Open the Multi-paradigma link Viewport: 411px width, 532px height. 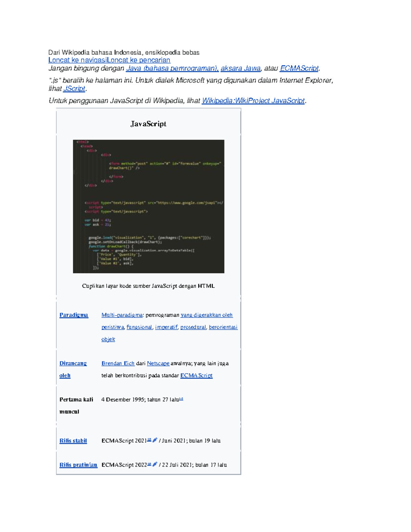click(x=122, y=315)
